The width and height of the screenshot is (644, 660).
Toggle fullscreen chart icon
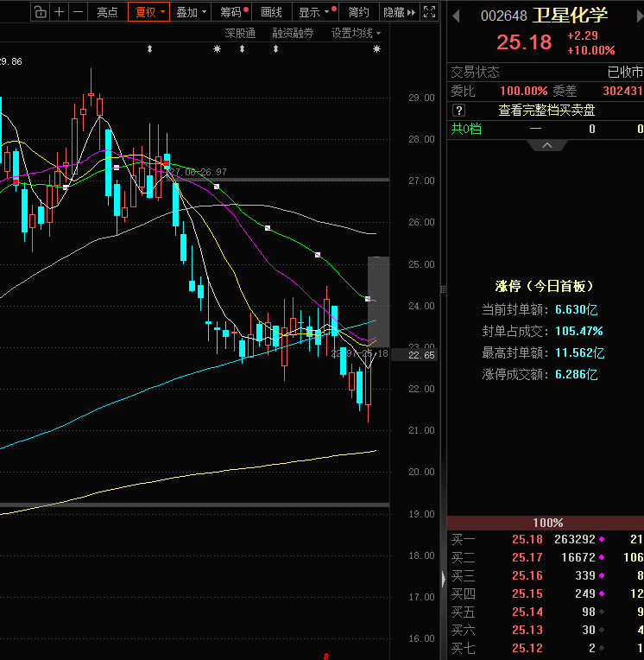point(429,12)
